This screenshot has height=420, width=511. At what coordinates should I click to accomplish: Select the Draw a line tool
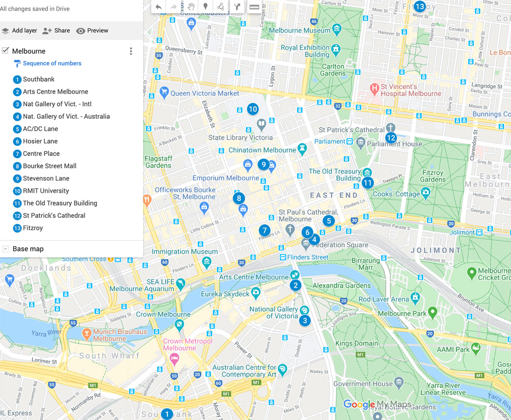[x=221, y=6]
